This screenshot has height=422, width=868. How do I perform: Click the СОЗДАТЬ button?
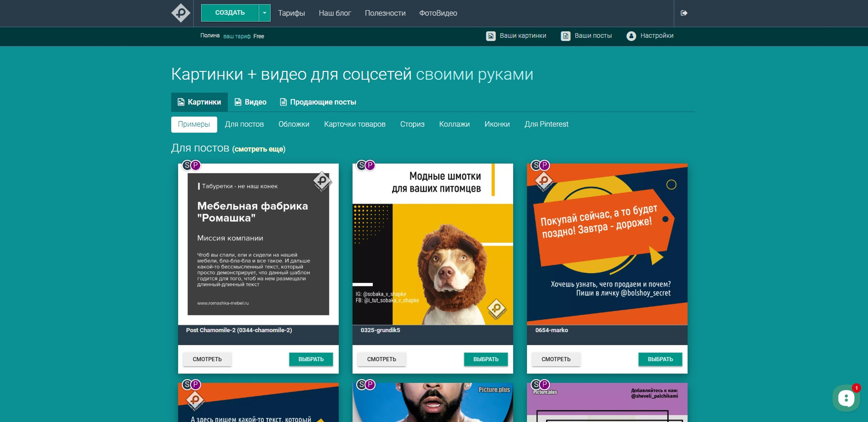click(x=230, y=13)
